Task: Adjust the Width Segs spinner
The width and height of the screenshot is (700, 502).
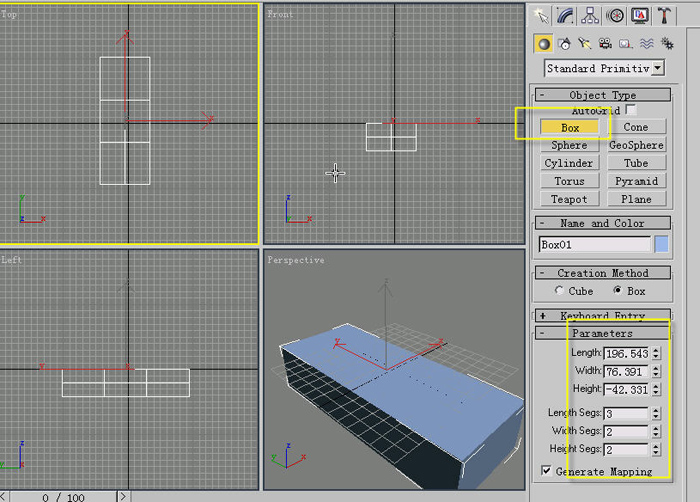Action: [x=655, y=431]
